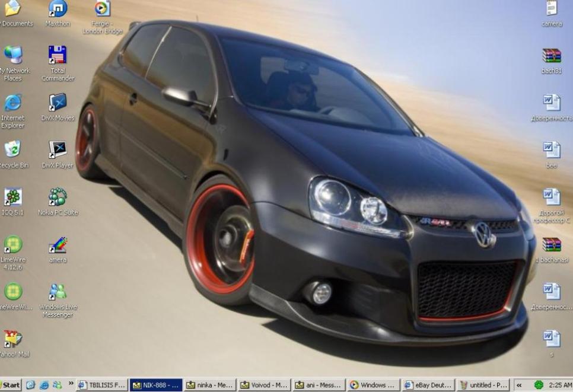Expand hidden system tray icons arrow

[x=518, y=385]
